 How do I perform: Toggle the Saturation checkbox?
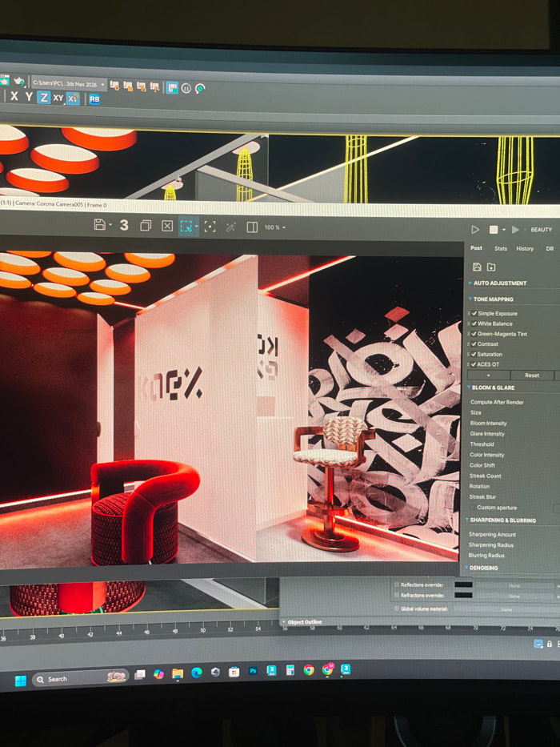pyautogui.click(x=474, y=355)
